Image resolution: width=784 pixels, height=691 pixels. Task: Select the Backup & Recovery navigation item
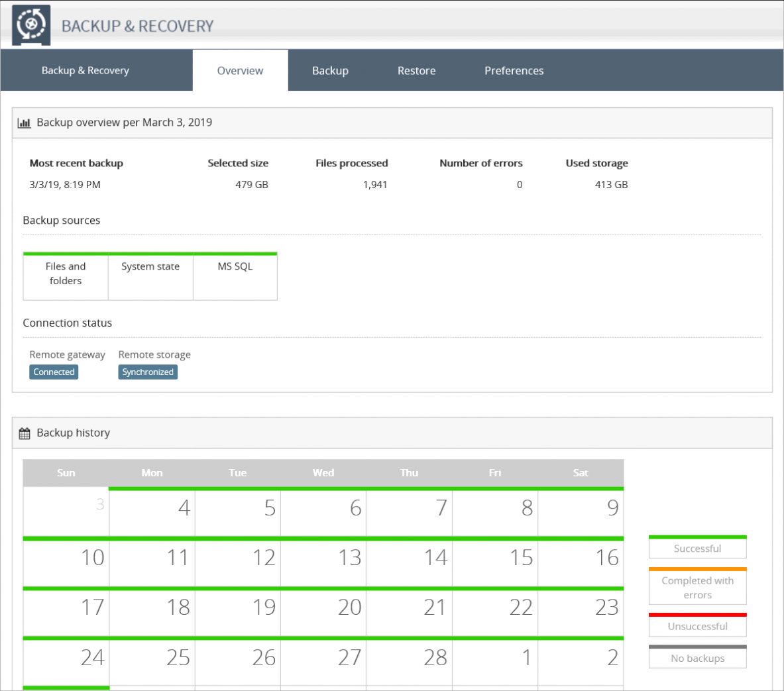85,71
